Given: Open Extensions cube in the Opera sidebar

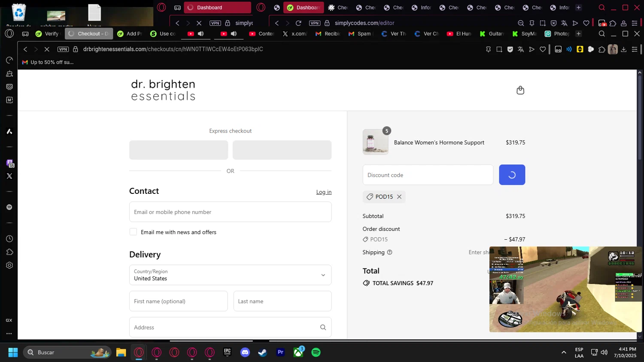Looking at the screenshot, I should coord(9,252).
